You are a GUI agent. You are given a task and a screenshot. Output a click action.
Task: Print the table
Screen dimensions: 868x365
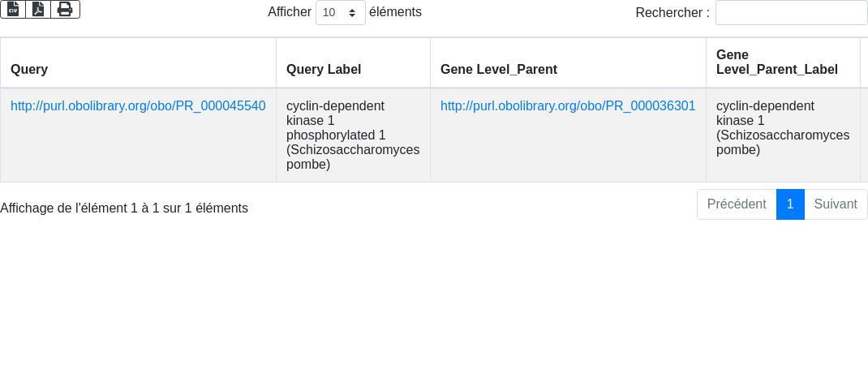(65, 9)
